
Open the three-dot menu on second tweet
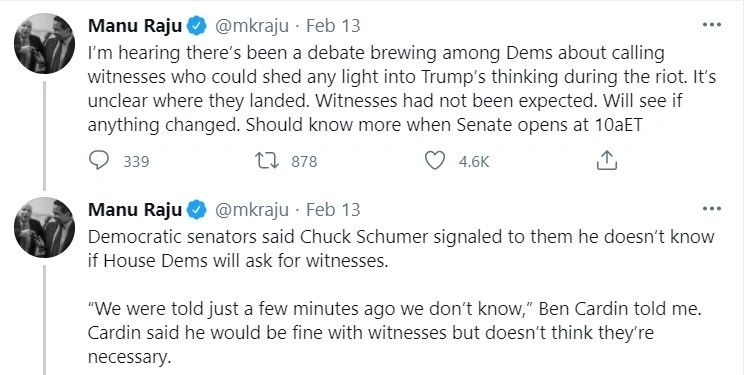[711, 208]
